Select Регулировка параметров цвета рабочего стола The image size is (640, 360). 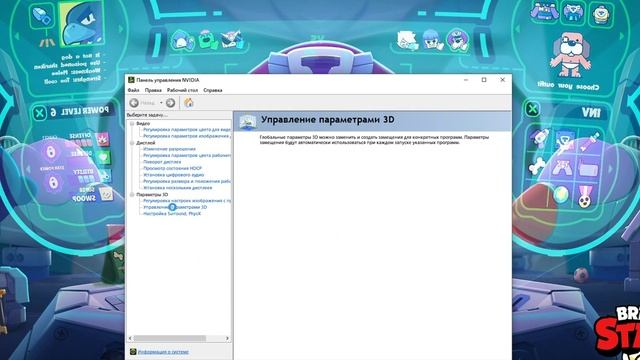click(x=187, y=156)
